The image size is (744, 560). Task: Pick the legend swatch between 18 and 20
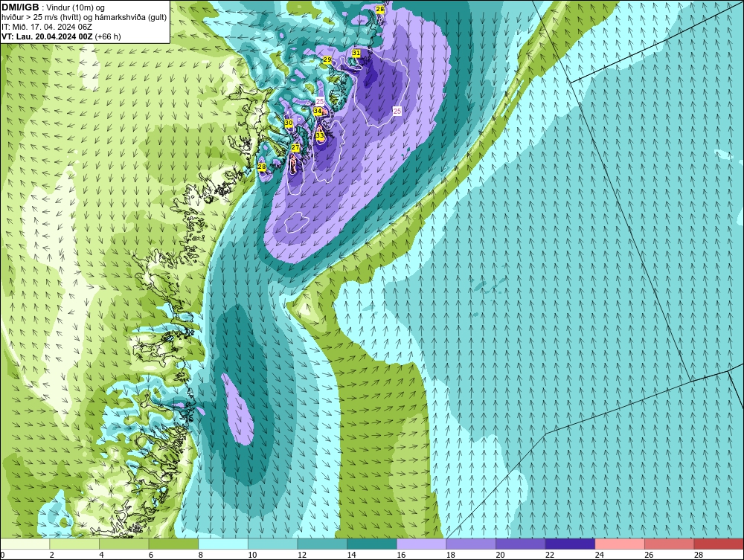471,544
